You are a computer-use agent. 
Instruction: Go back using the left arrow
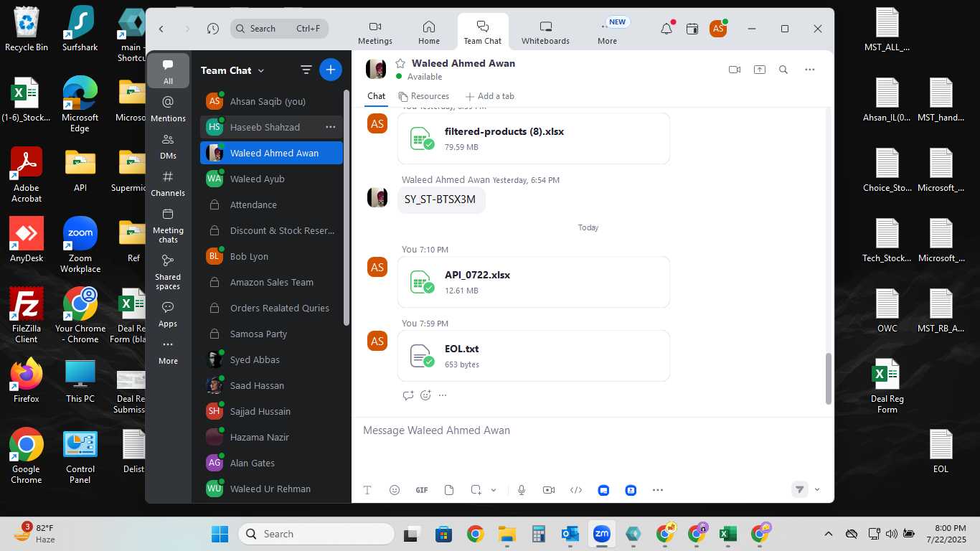coord(161,29)
